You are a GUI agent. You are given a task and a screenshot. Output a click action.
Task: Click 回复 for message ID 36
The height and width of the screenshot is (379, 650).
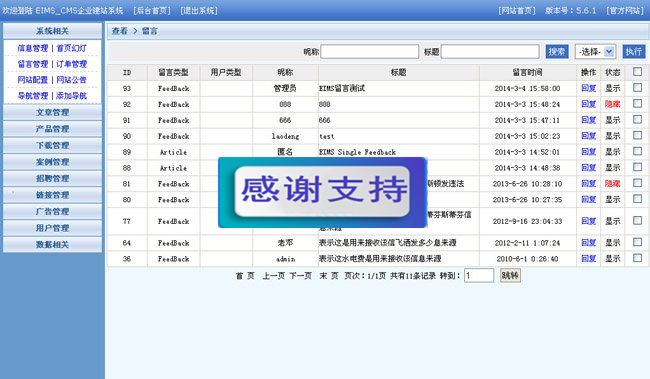pos(589,258)
